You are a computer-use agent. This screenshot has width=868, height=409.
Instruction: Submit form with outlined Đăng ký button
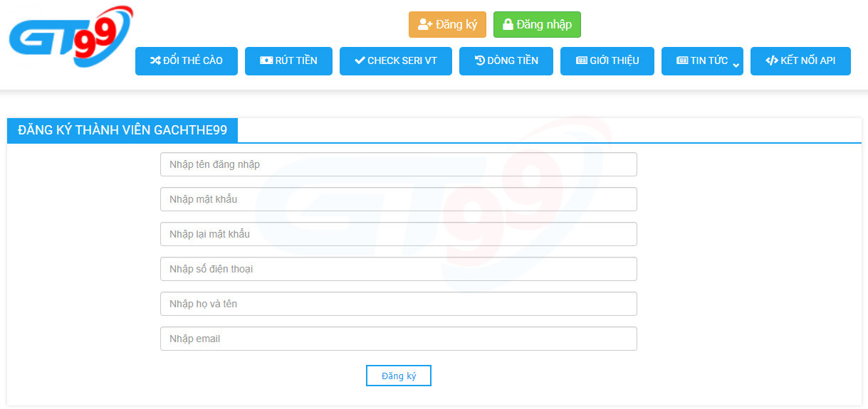click(399, 376)
